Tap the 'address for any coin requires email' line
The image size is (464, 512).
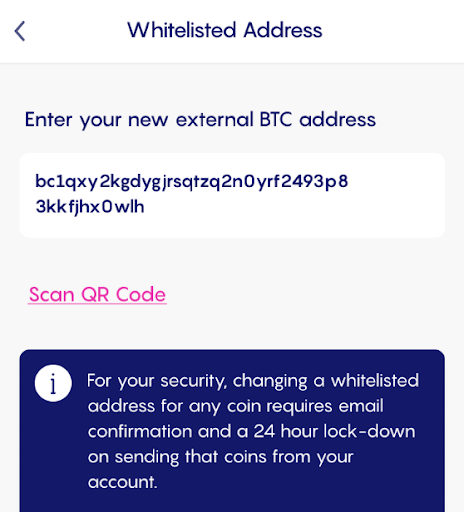(235, 406)
